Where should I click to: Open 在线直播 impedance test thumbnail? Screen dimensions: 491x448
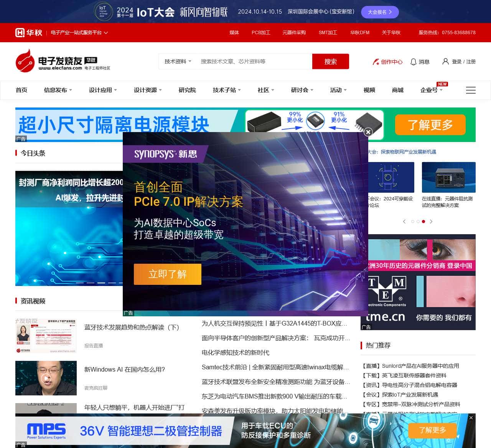click(449, 177)
